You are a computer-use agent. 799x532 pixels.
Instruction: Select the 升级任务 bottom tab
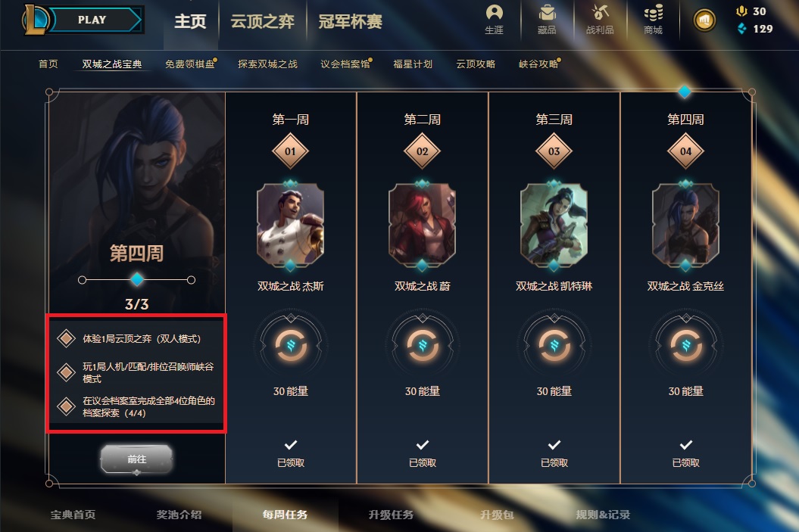pyautogui.click(x=391, y=515)
